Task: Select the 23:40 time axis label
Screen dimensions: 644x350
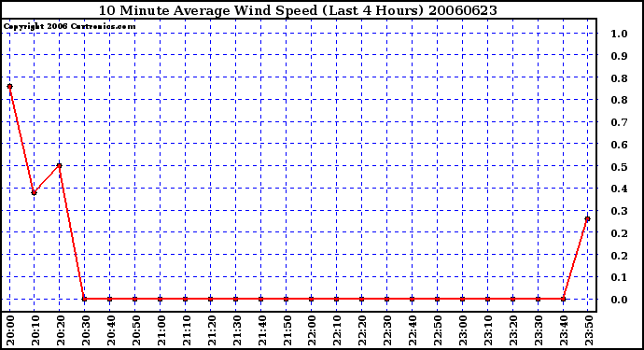Action: point(565,330)
